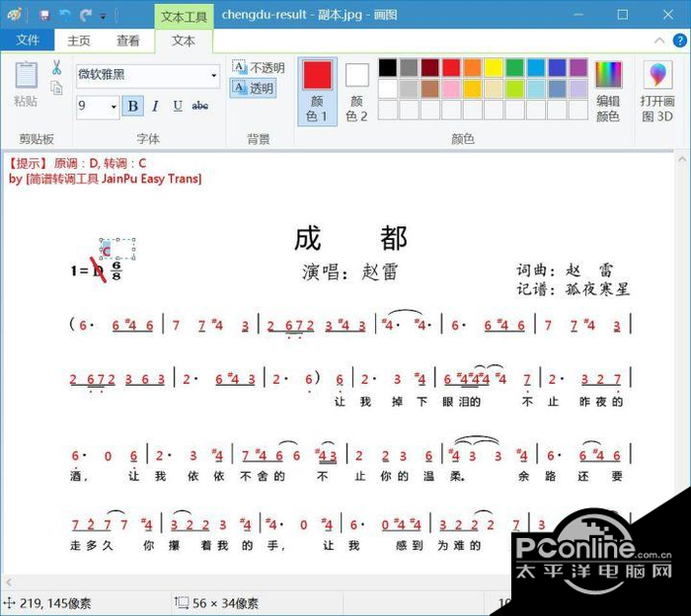
Task: Click the vertical scrollbar up arrow
Action: [682, 159]
